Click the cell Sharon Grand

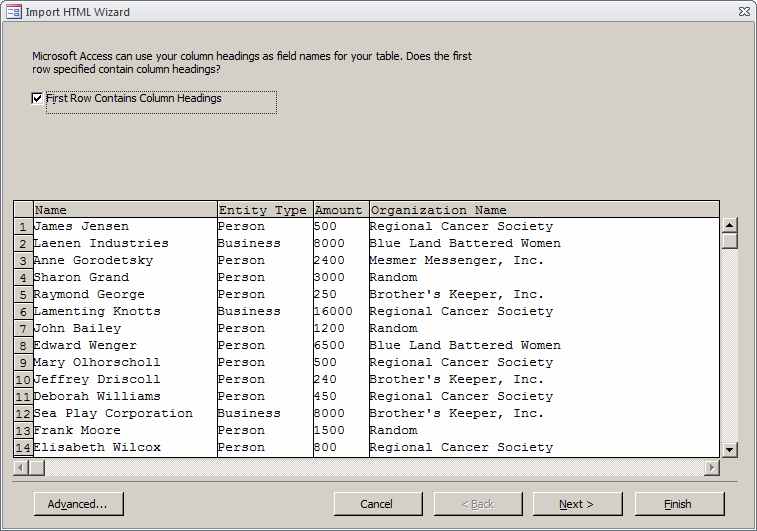tap(125, 278)
